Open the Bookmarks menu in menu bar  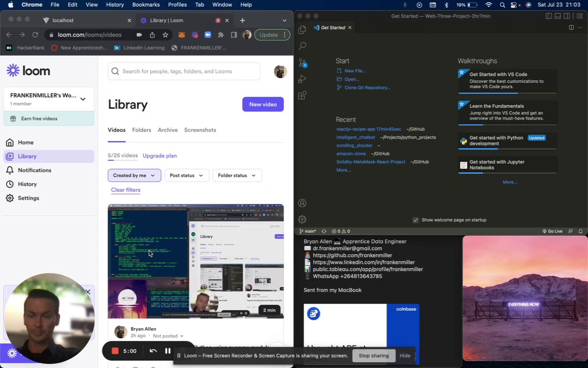point(146,5)
